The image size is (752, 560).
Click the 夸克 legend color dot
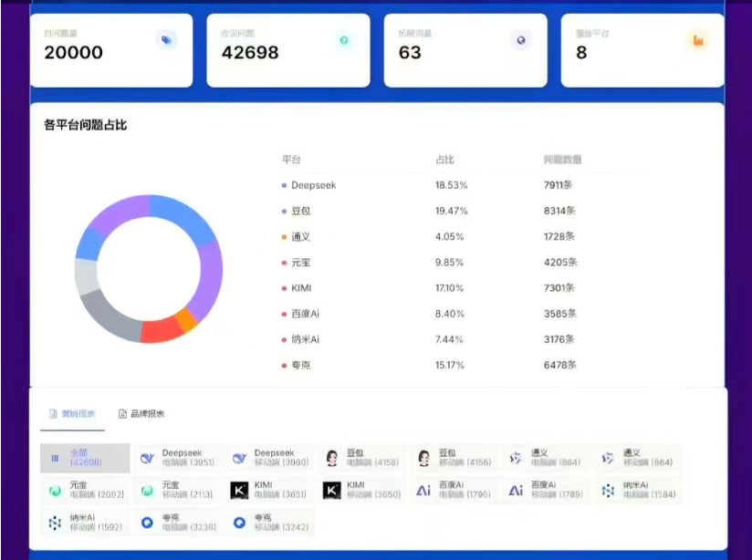pyautogui.click(x=284, y=366)
